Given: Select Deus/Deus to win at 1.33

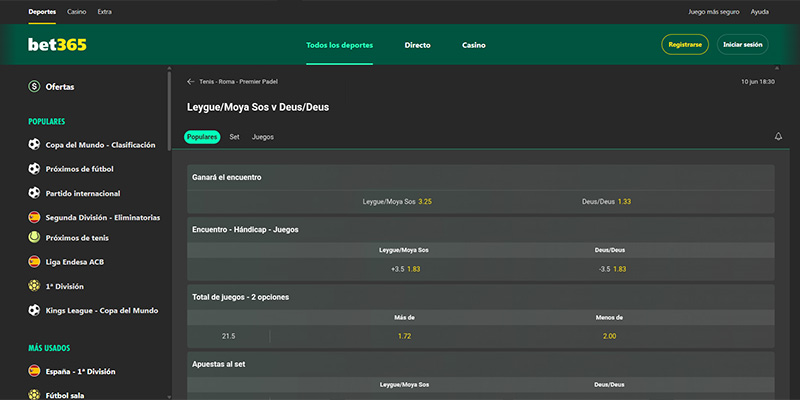Looking at the screenshot, I should (607, 201).
